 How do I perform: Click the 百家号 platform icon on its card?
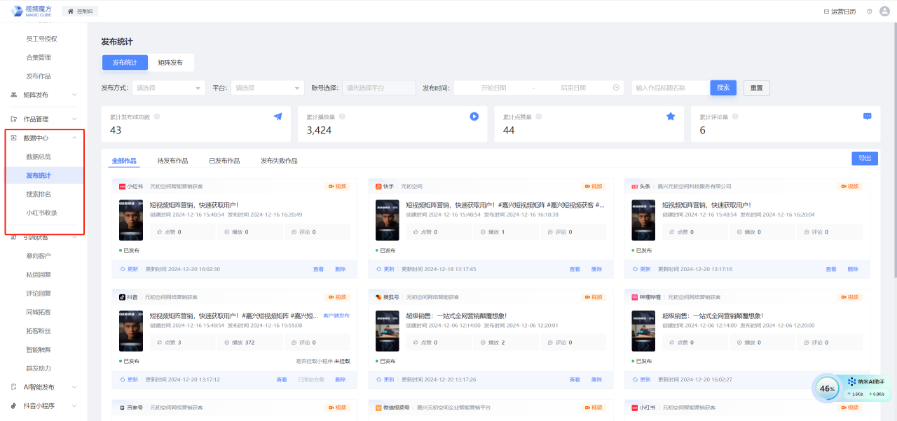(122, 407)
